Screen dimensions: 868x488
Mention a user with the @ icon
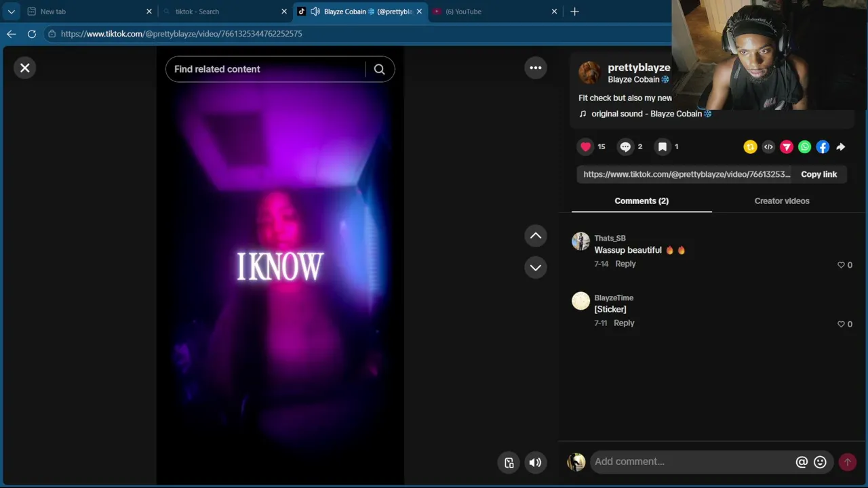coord(802,462)
